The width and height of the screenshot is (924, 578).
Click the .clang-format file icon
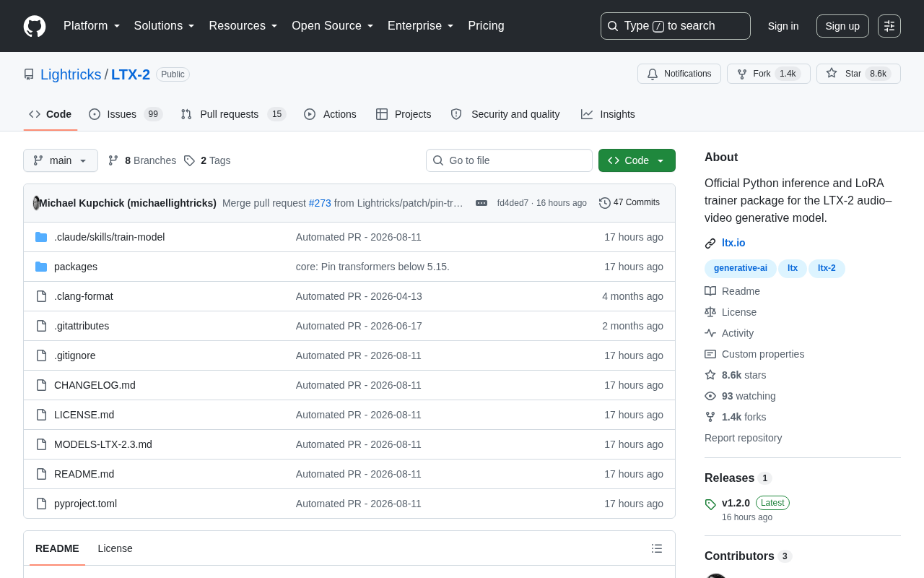[41, 296]
